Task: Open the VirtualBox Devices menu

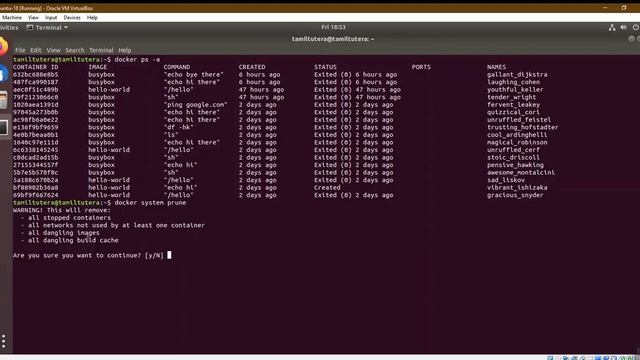Action: (72, 18)
